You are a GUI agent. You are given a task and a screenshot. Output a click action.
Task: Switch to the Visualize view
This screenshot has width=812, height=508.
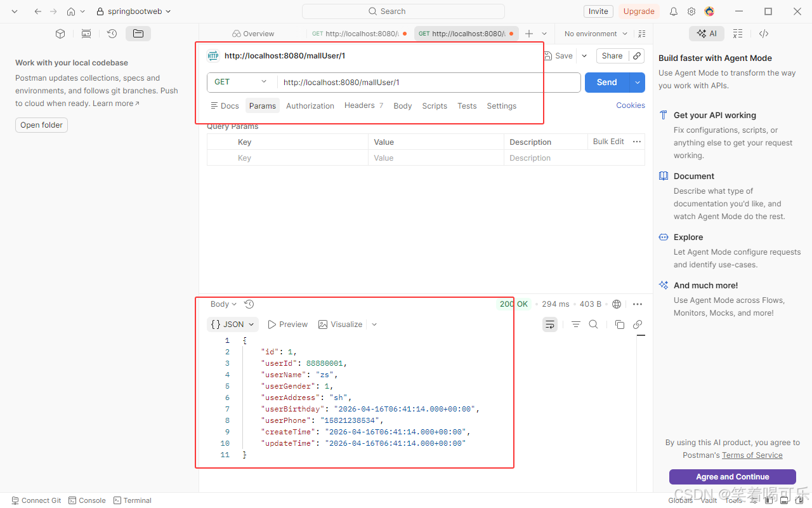pos(340,324)
